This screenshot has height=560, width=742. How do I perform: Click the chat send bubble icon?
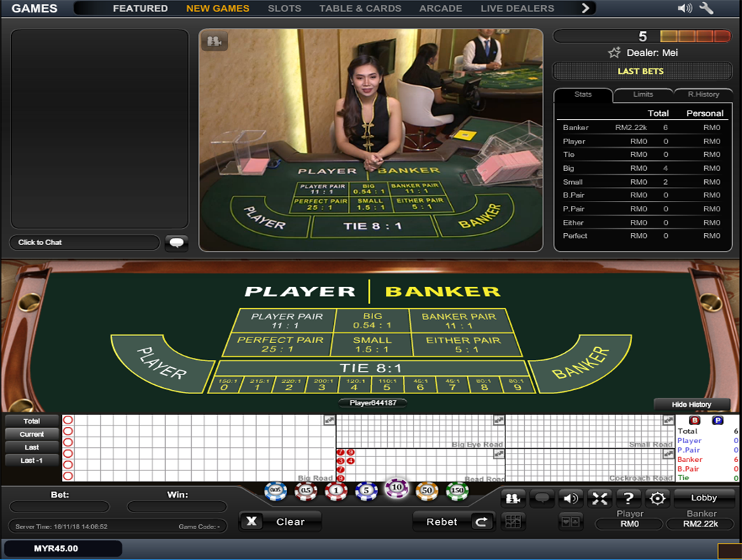click(x=176, y=243)
